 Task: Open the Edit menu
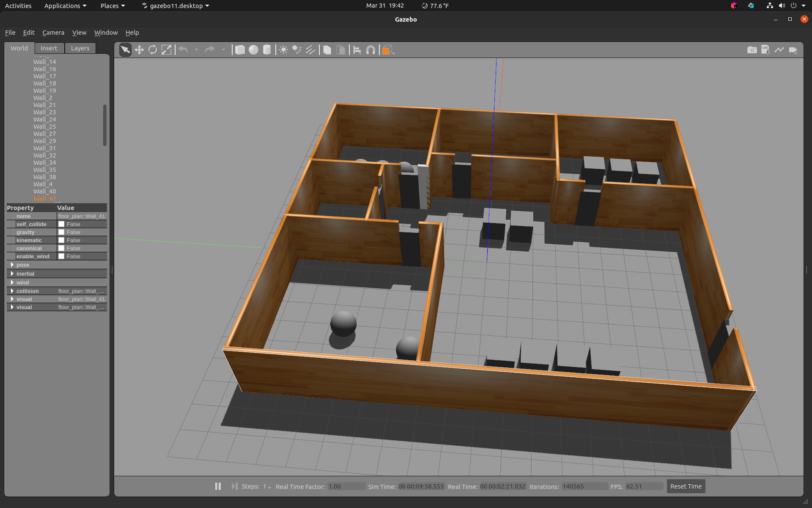(29, 33)
